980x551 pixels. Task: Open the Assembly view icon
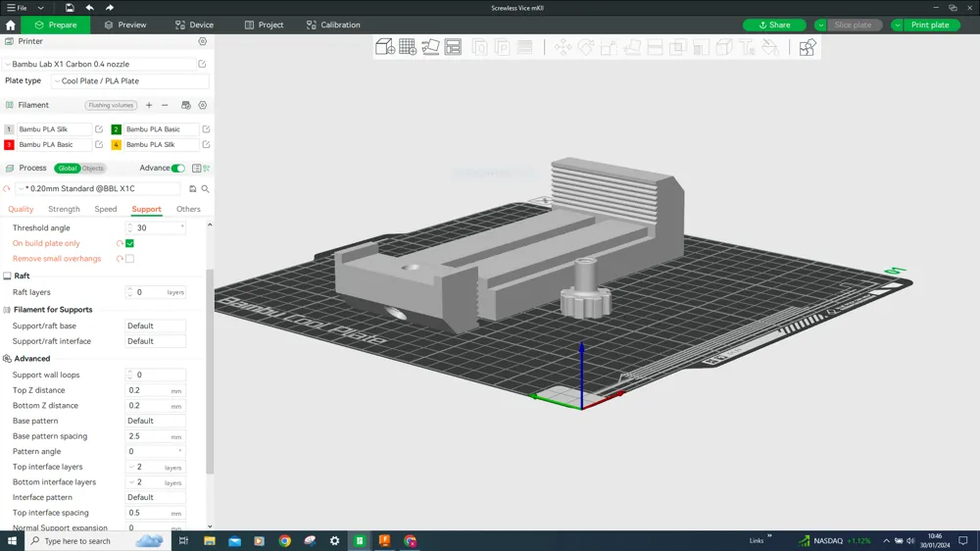coord(807,47)
